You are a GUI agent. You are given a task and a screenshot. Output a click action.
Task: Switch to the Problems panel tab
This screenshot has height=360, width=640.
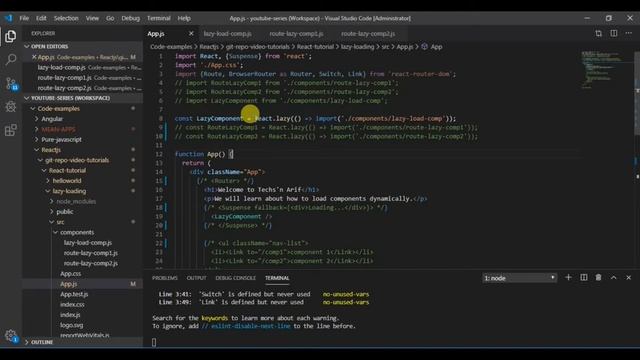pos(165,278)
